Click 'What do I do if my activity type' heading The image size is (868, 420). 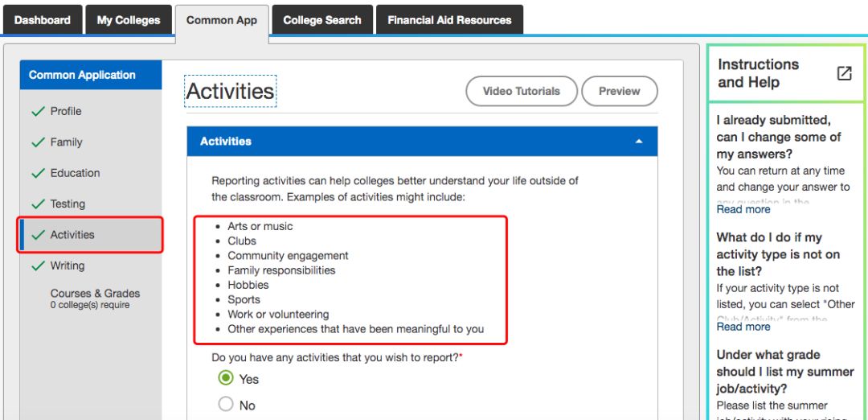click(x=778, y=254)
